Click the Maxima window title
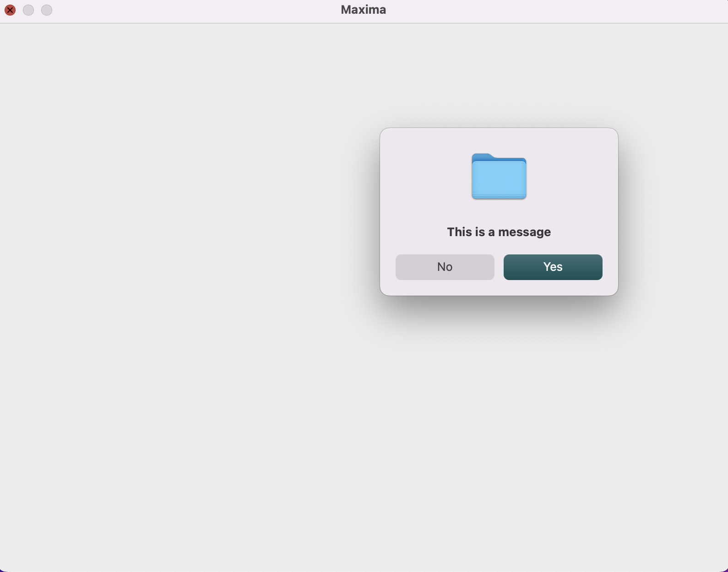The image size is (728, 572). tap(364, 10)
